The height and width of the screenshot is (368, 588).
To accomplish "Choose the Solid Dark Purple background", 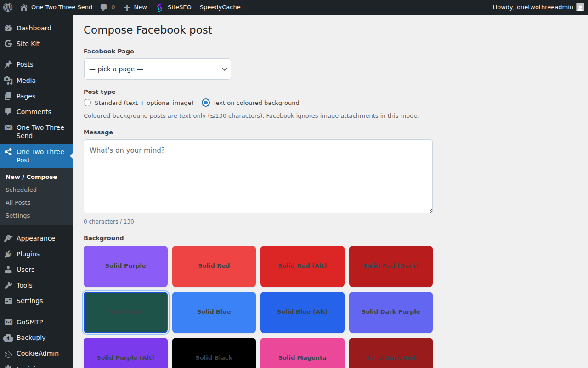I will pos(391,312).
